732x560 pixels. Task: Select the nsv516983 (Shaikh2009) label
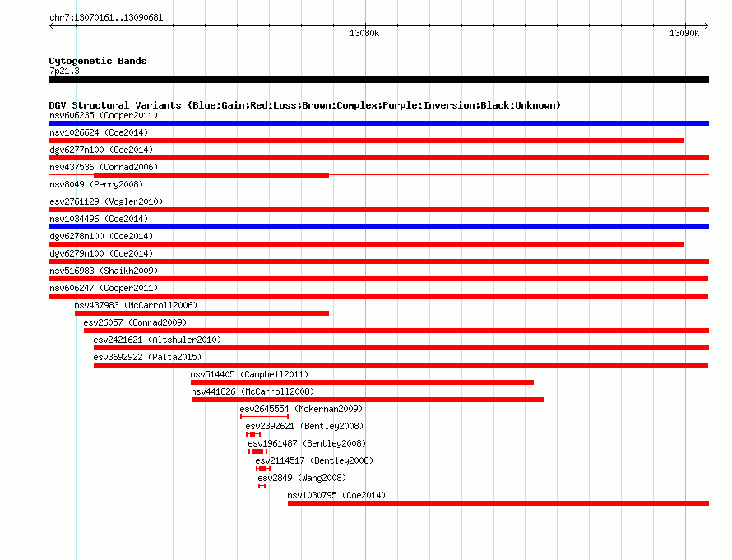(104, 271)
